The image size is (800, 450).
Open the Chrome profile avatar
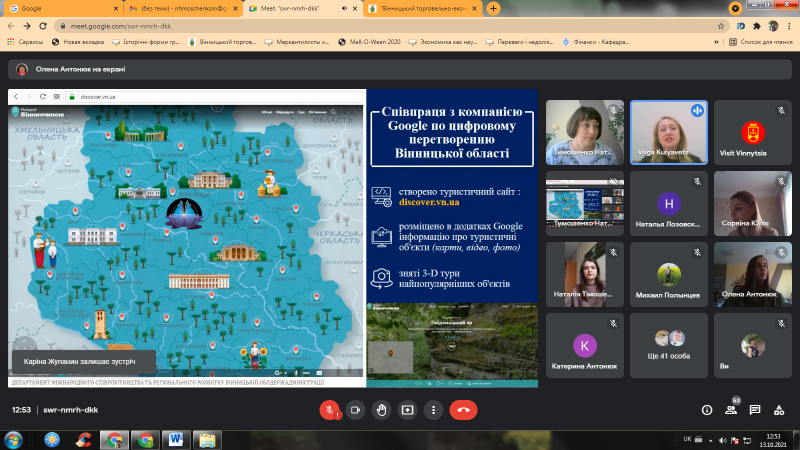[x=773, y=26]
